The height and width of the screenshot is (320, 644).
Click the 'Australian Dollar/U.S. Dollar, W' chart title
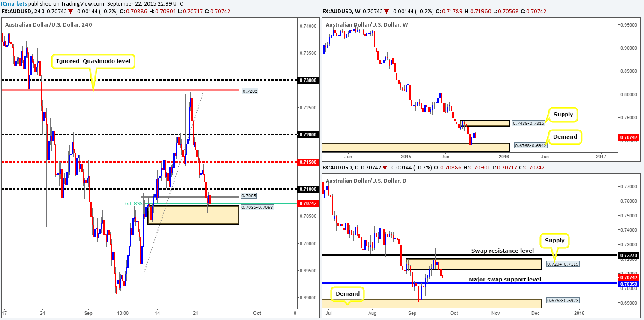pos(367,24)
